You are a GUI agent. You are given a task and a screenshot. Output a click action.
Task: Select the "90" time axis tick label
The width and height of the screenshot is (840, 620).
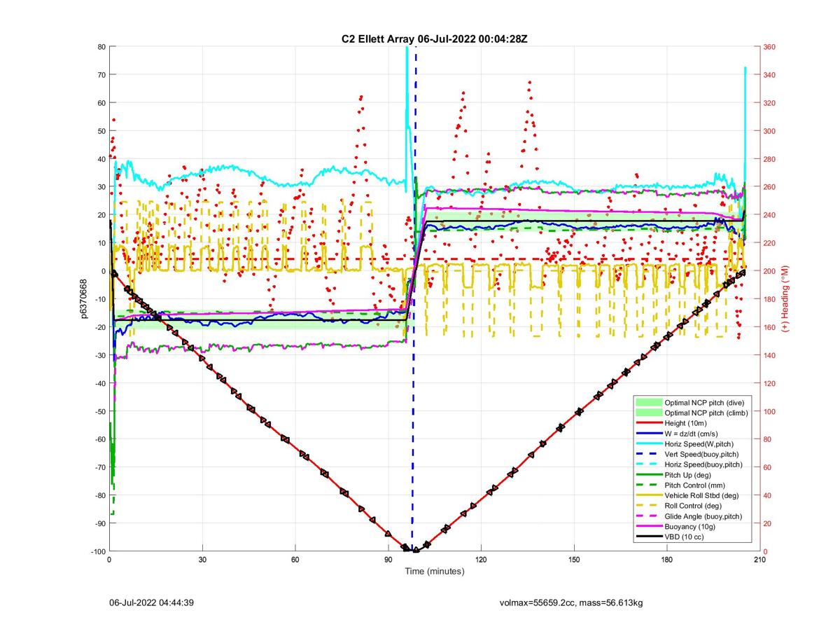pyautogui.click(x=388, y=560)
